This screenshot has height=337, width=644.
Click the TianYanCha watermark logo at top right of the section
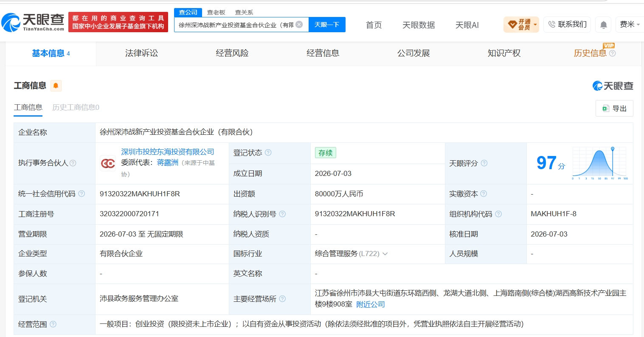click(x=613, y=86)
